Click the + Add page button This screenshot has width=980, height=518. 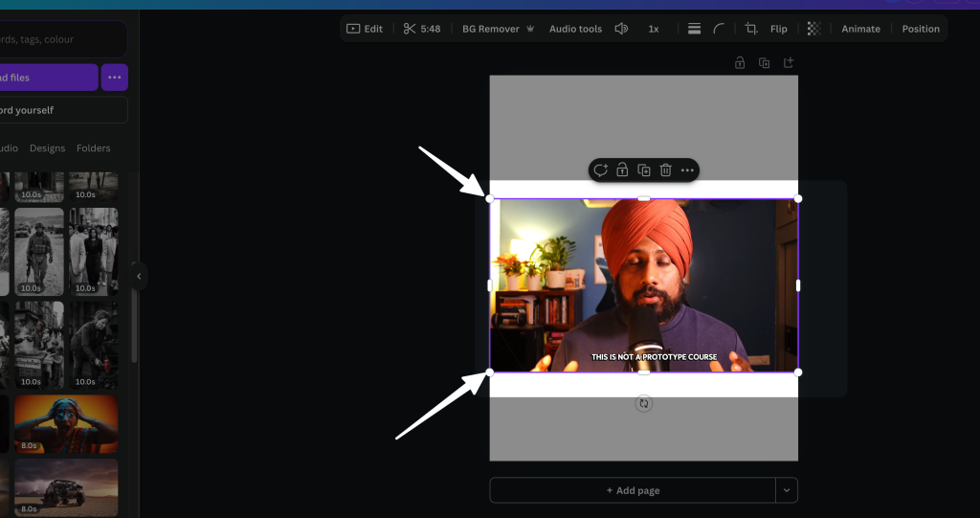pyautogui.click(x=633, y=490)
